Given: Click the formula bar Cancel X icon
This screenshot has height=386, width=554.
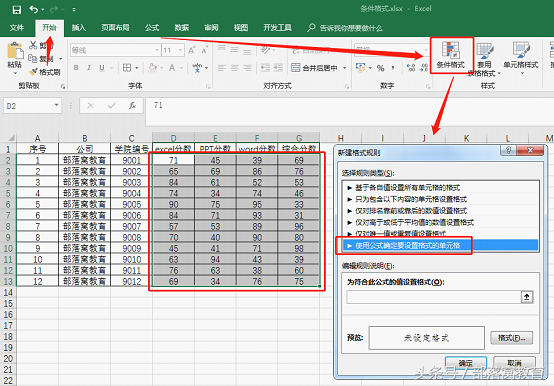Looking at the screenshot, I should (90, 106).
